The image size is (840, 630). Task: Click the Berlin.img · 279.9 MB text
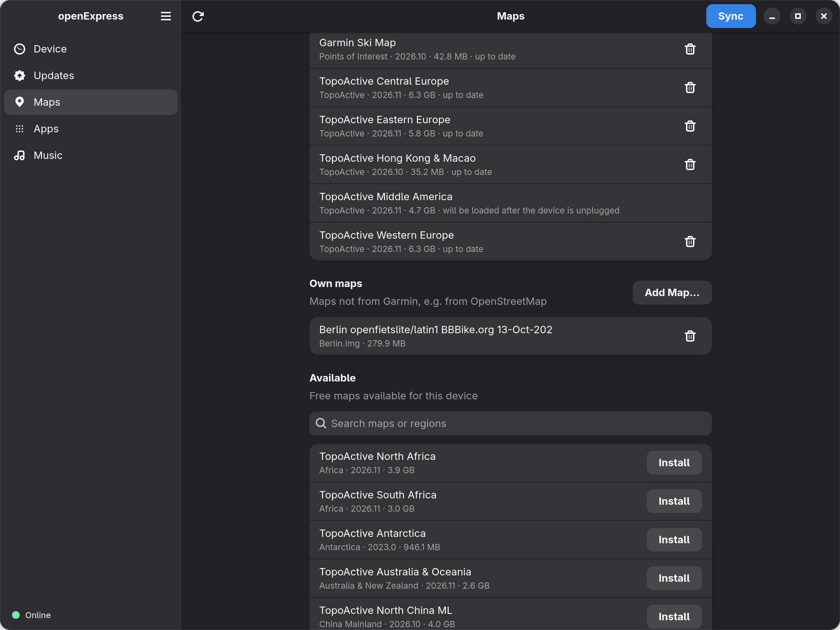tap(362, 343)
